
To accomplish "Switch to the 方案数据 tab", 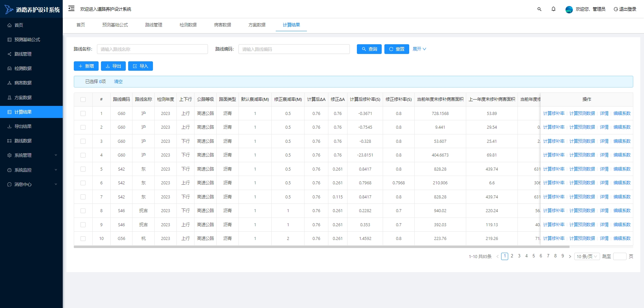I will click(257, 25).
